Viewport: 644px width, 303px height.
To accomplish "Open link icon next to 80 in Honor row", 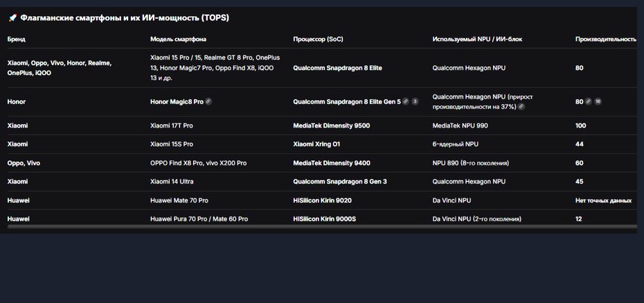I will (x=589, y=101).
